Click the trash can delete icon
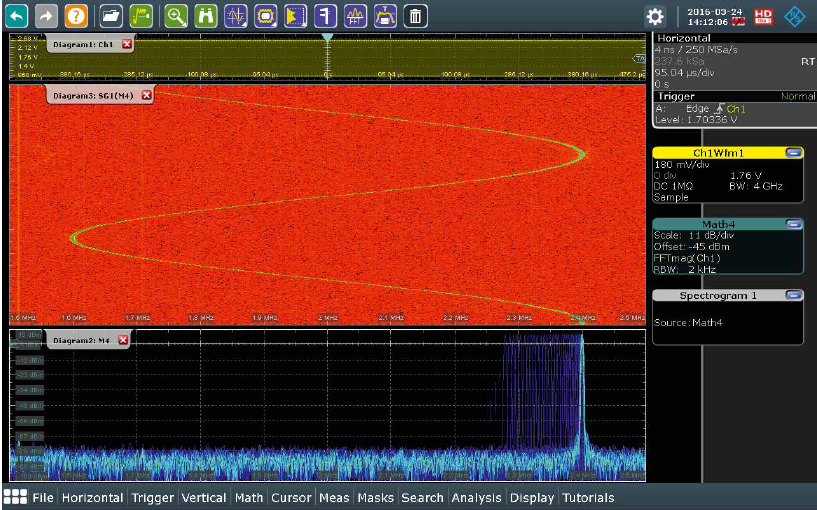Image resolution: width=817 pixels, height=510 pixels. [x=416, y=16]
